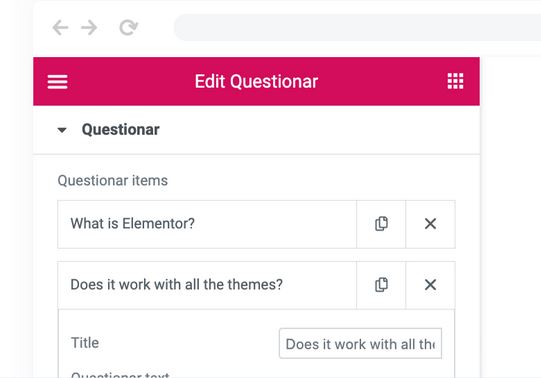Click the Questionar items label

112,181
